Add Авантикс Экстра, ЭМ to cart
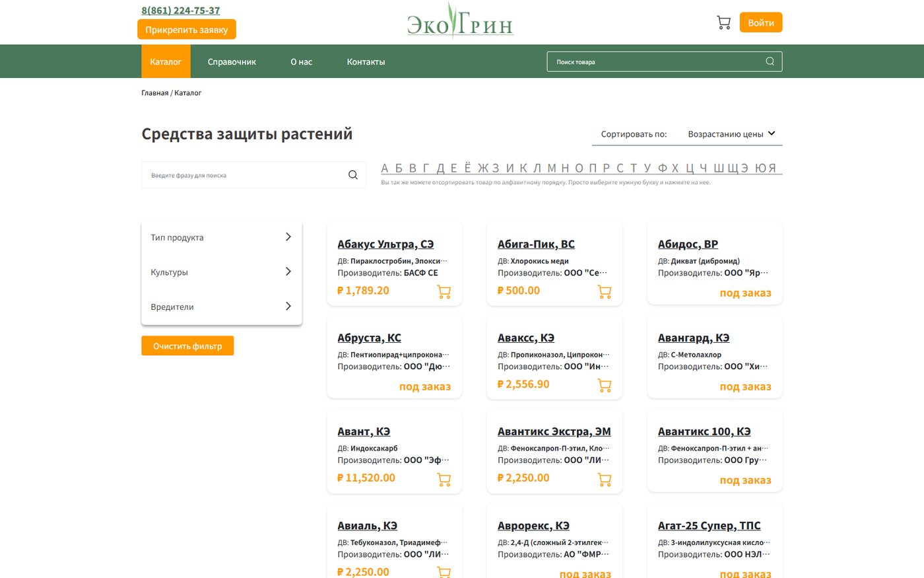924x578 pixels. tap(605, 479)
